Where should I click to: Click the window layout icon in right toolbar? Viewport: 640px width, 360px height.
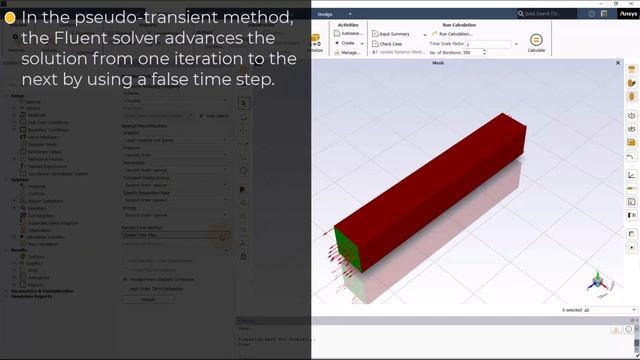point(631,234)
